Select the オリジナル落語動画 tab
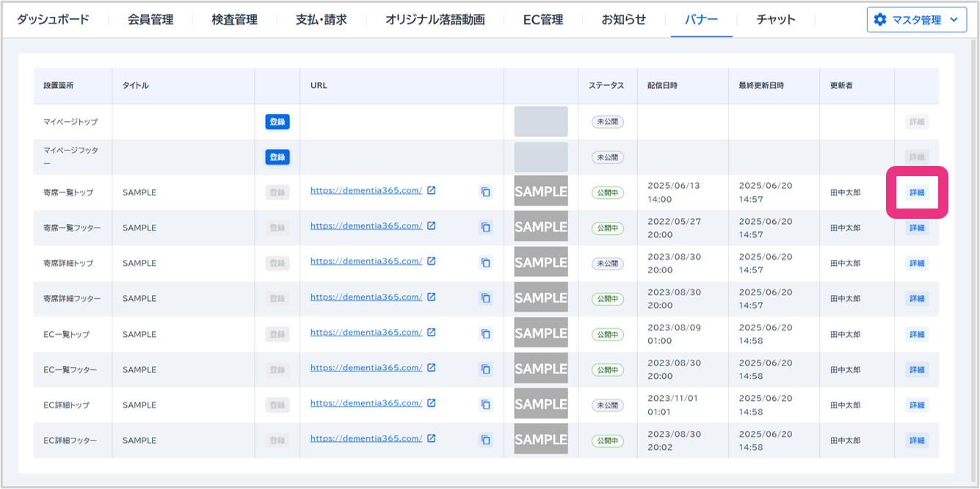Viewport: 980px width, 489px height. 435,20
